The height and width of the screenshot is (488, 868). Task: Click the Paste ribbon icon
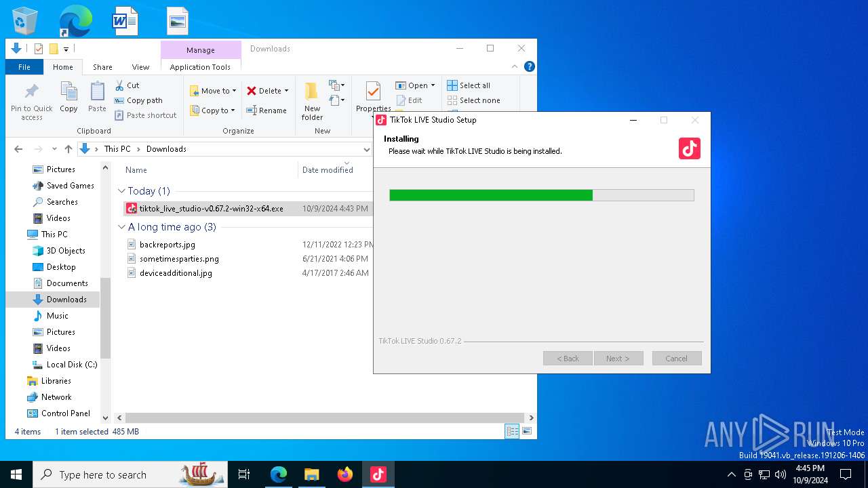[97, 97]
